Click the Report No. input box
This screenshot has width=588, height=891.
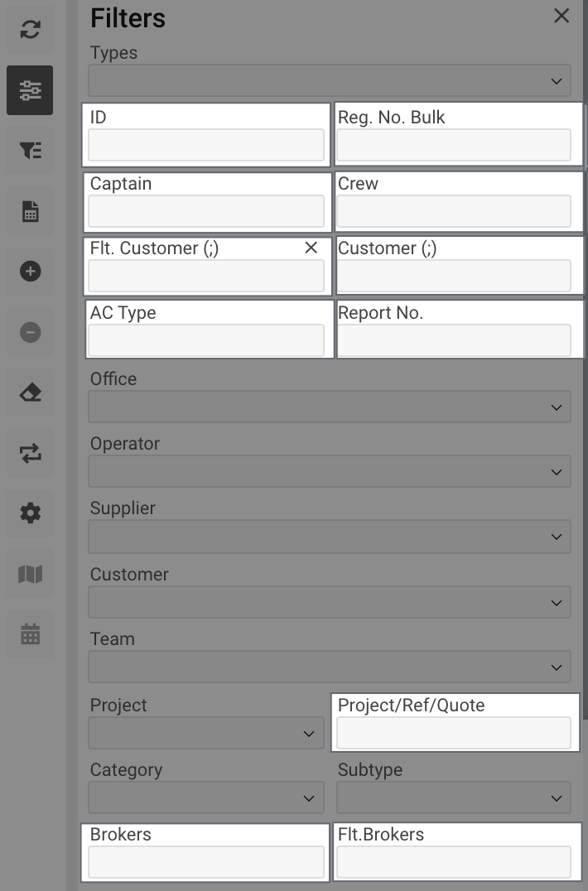coord(455,340)
